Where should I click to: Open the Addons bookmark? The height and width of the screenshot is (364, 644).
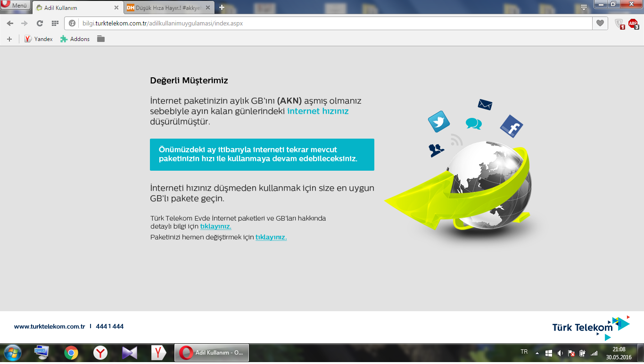(x=75, y=39)
